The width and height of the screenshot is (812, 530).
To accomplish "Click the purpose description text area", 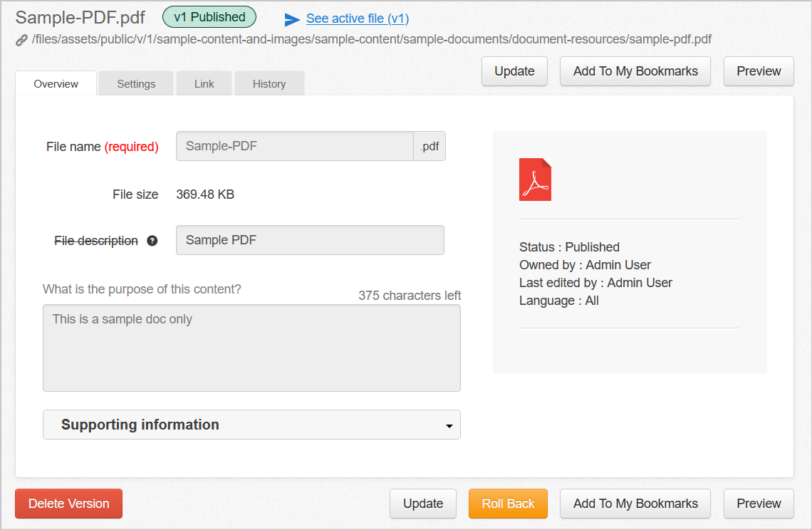I will [251, 348].
